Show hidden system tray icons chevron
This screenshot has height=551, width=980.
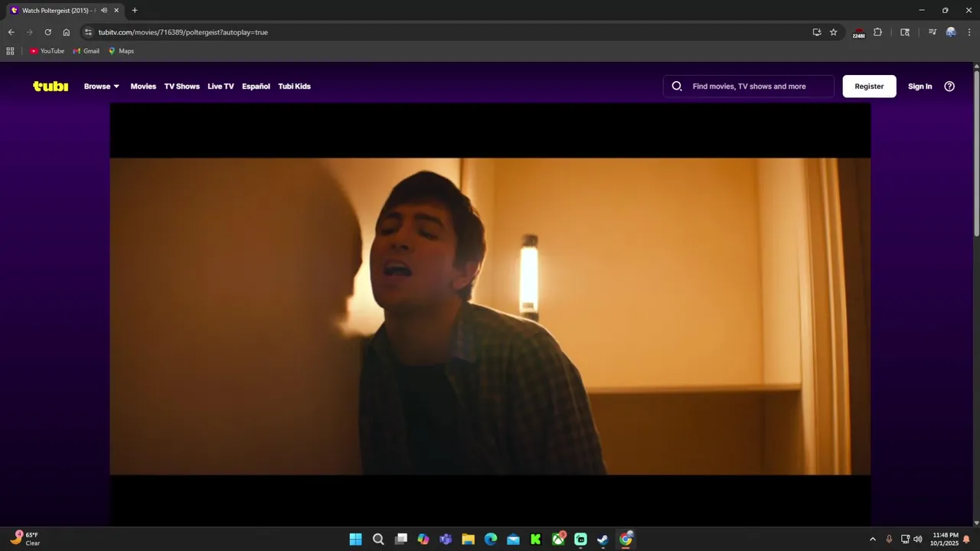[x=872, y=540]
